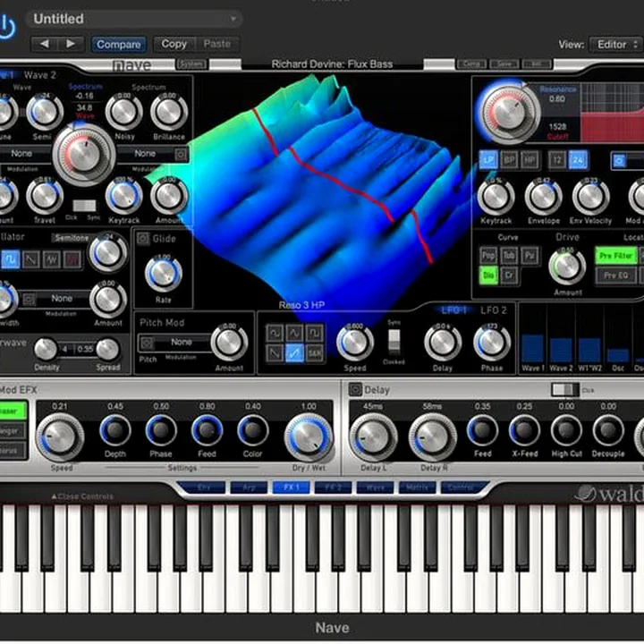Open oscillator modulation source icon
644x644 pixels.
(x=29, y=299)
